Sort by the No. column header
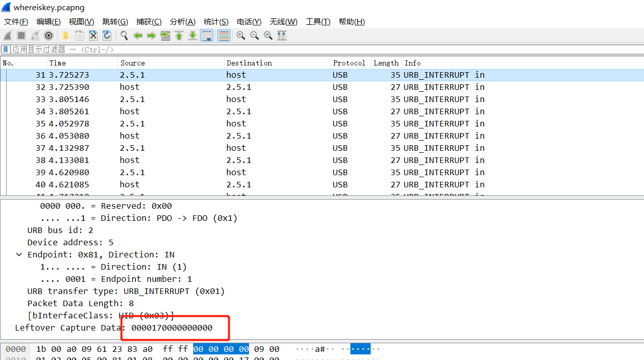Screen dimensions: 644x360 (x=24, y=63)
